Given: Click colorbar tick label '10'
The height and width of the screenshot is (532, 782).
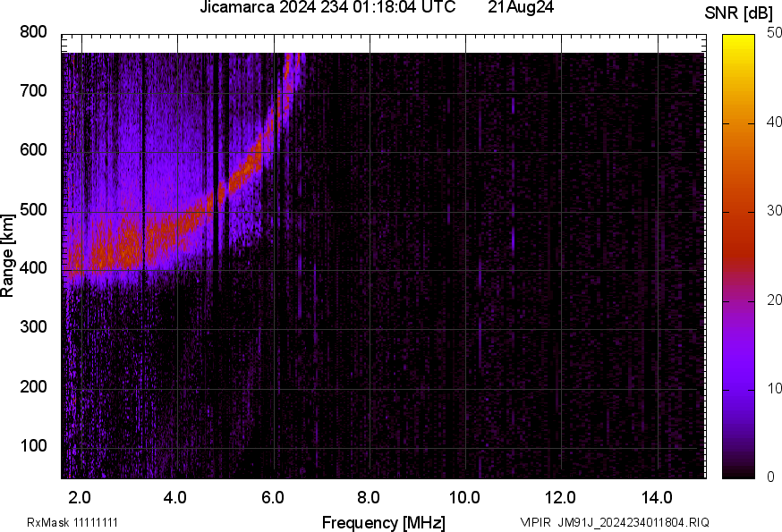Looking at the screenshot, I should coord(774,389).
